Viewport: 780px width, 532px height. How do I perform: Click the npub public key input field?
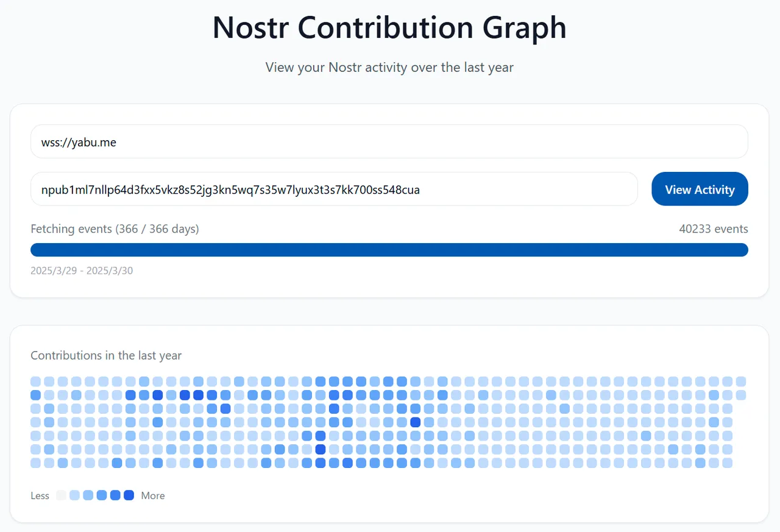click(334, 190)
